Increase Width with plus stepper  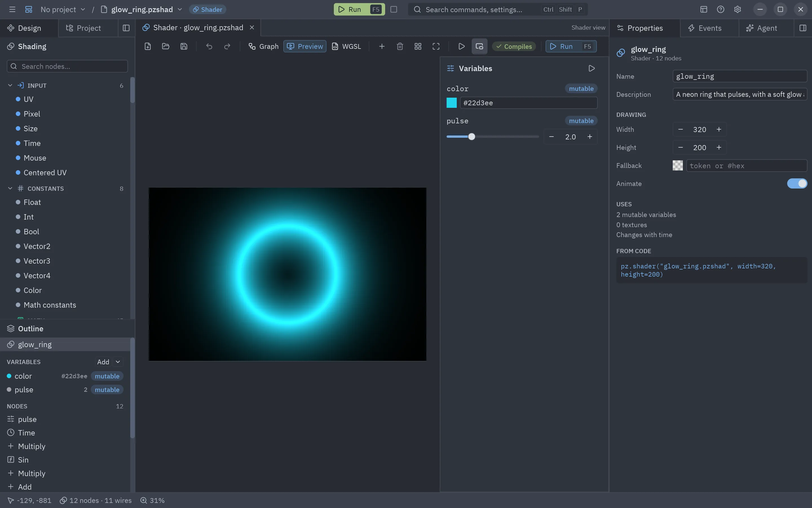click(x=719, y=129)
